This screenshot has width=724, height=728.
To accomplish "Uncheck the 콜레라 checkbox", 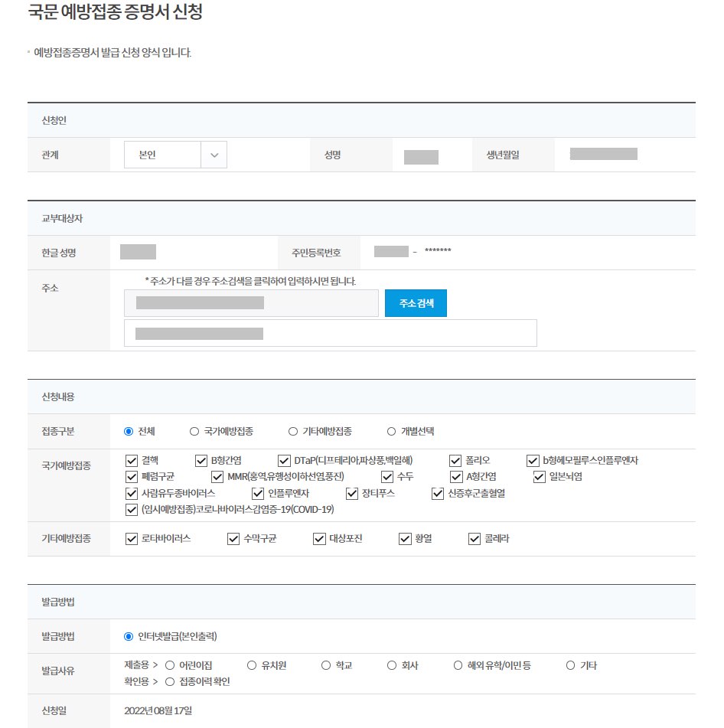I will tap(474, 539).
